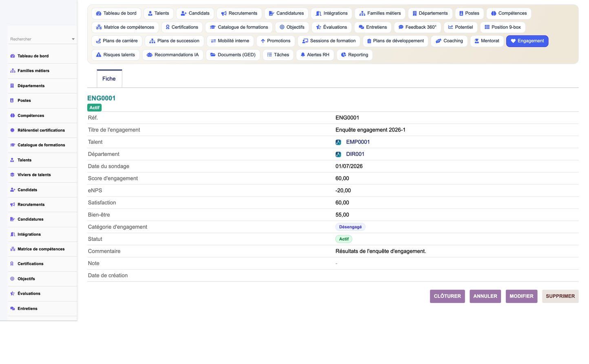589x364 pixels.
Task: Open the DIR001 department link
Action: coord(355,154)
